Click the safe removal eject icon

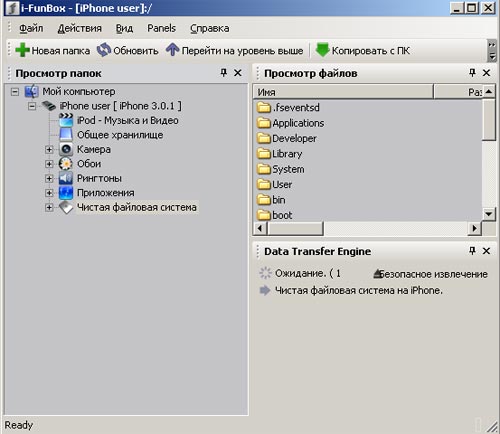(377, 274)
